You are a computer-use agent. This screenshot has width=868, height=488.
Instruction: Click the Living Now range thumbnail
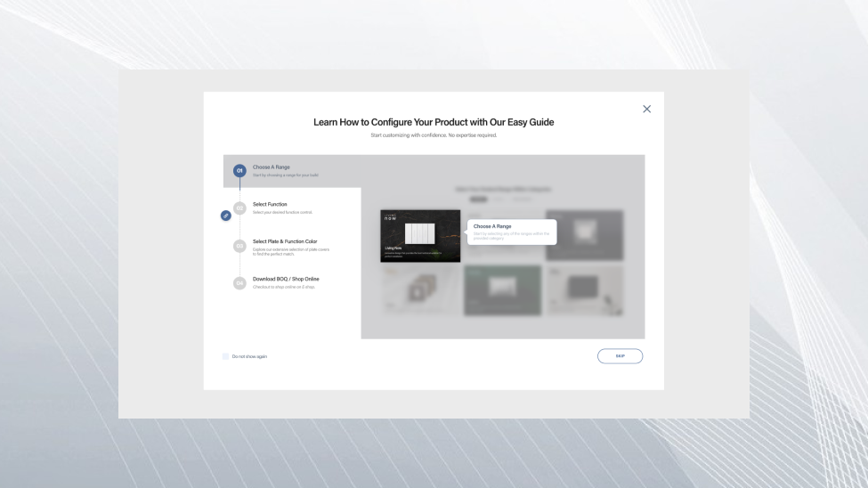click(420, 236)
